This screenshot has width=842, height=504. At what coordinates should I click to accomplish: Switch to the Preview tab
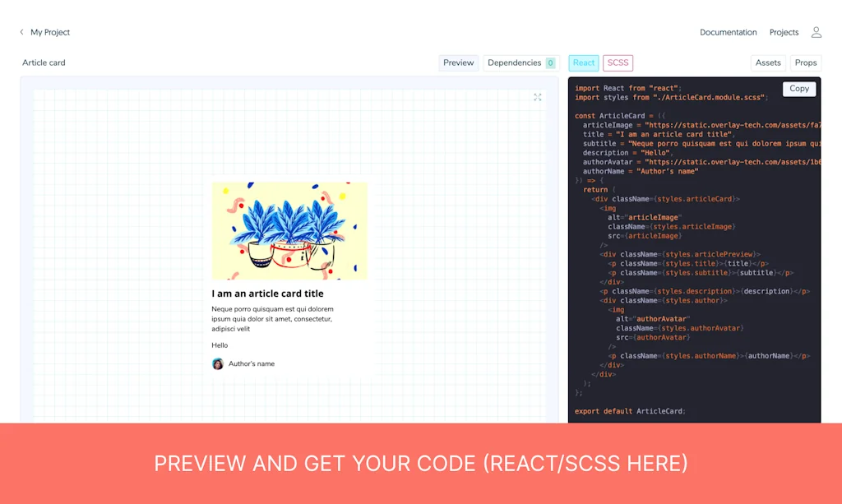click(x=458, y=63)
